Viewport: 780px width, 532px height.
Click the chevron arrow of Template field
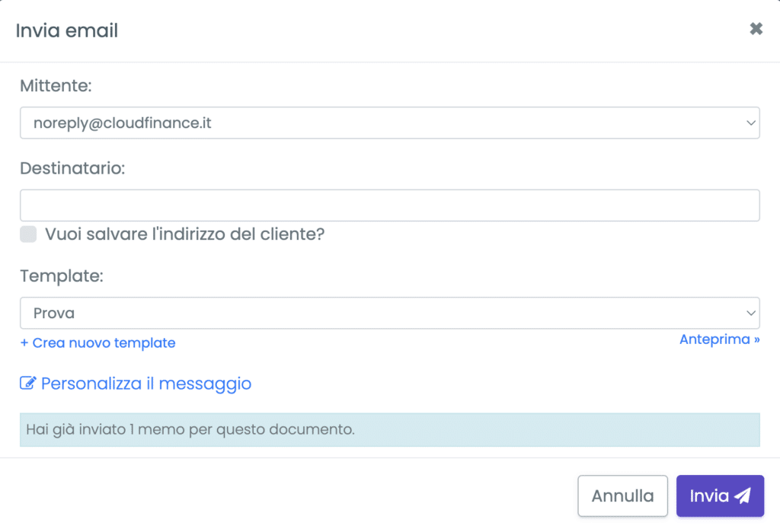point(750,314)
